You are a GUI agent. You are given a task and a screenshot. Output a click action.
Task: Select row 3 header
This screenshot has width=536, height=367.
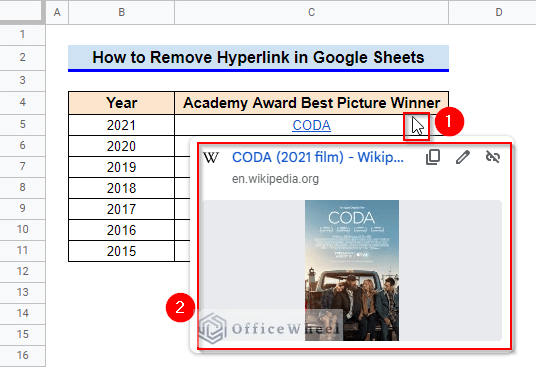tap(22, 81)
